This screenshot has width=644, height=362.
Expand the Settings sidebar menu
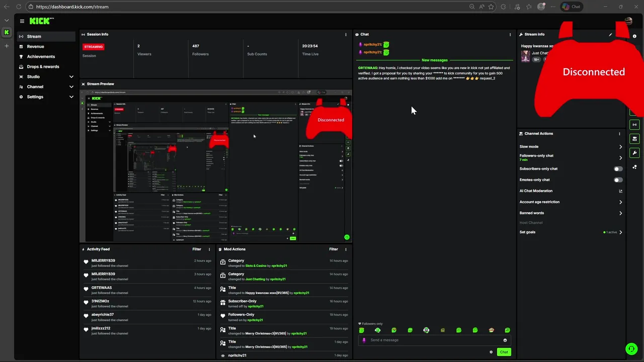[46, 97]
